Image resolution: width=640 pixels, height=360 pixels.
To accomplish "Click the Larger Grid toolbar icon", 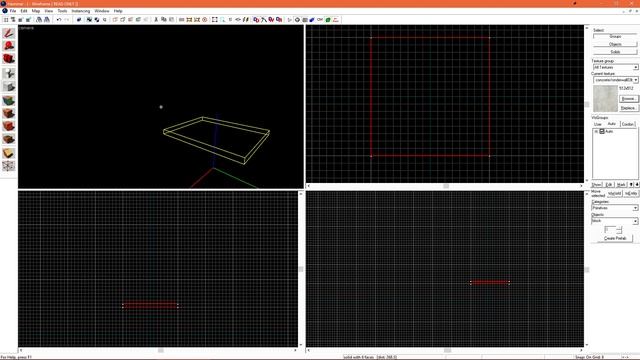I will click(x=28, y=20).
